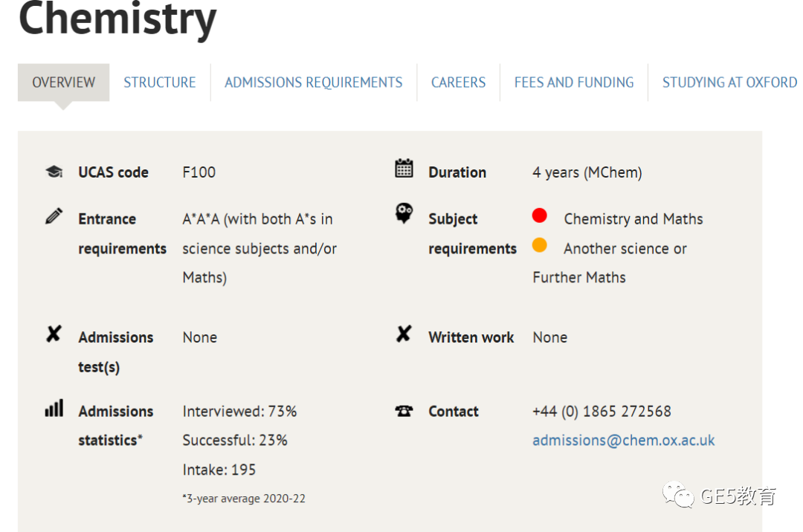
Task: Click the phone number +44 (0) 1865 272568
Action: (x=602, y=412)
